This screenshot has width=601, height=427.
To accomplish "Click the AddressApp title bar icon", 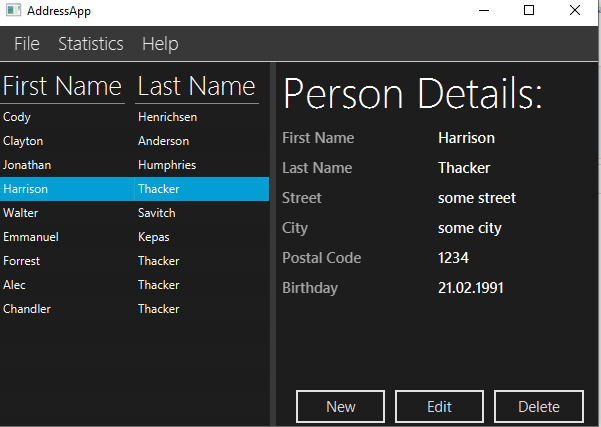I will (12, 11).
